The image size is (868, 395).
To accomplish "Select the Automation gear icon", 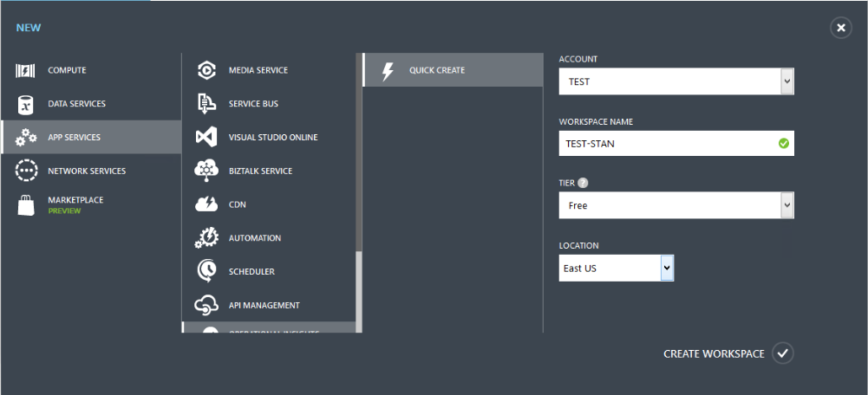I will (x=206, y=238).
